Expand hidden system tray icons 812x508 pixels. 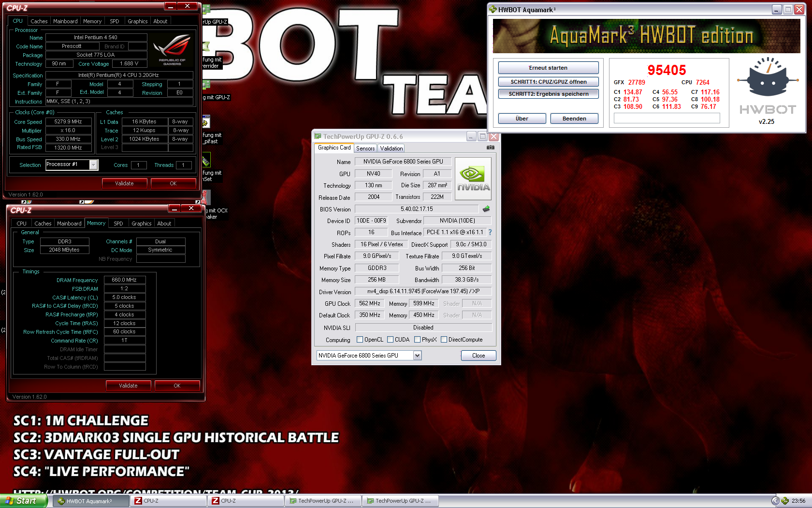(775, 501)
